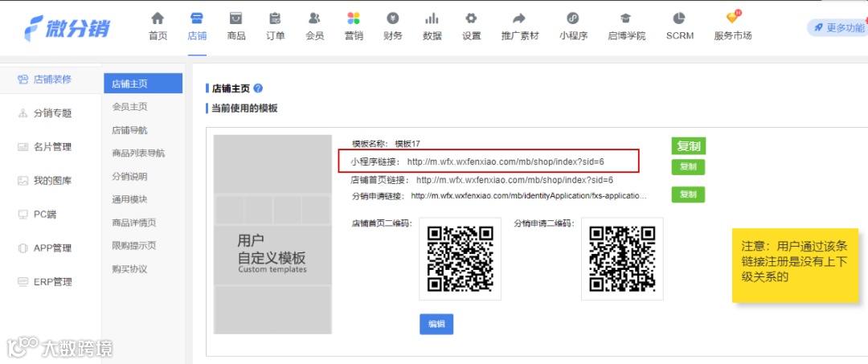Select 会员主页 in the submenu
Image resolution: width=868 pixels, height=364 pixels.
click(x=129, y=107)
